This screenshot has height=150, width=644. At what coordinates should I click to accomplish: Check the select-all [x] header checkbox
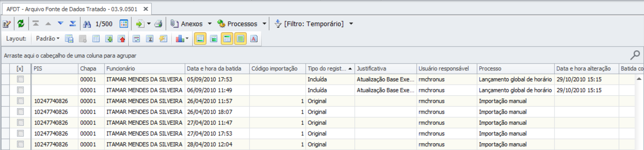20,68
